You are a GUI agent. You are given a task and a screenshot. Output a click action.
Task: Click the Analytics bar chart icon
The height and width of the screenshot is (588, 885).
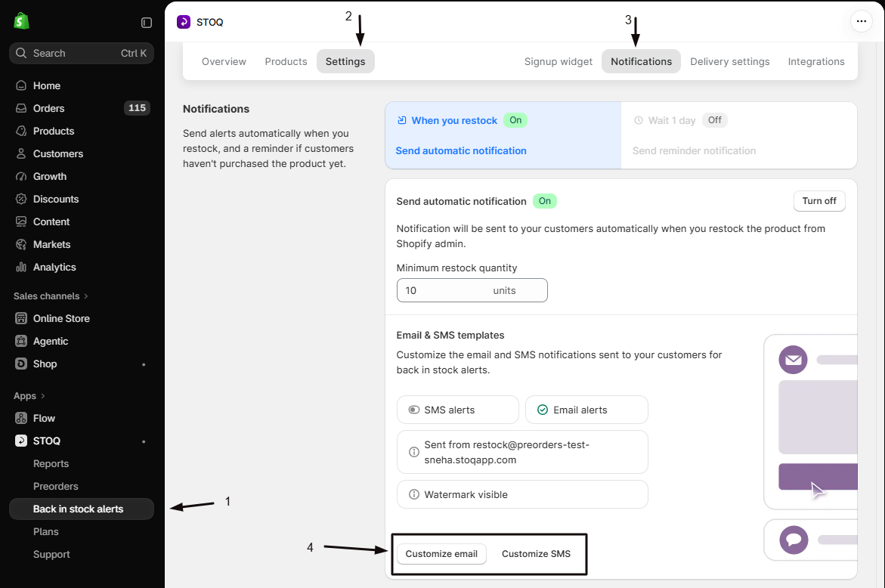point(21,267)
